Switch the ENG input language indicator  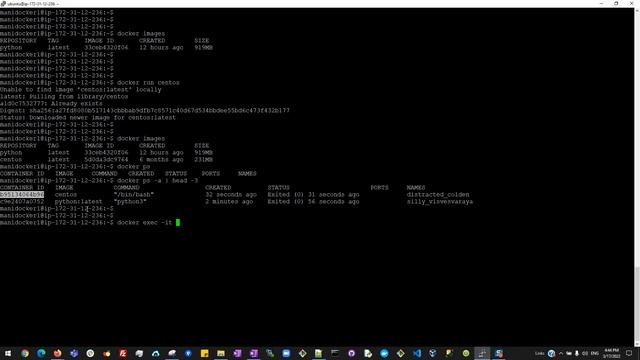point(595,353)
